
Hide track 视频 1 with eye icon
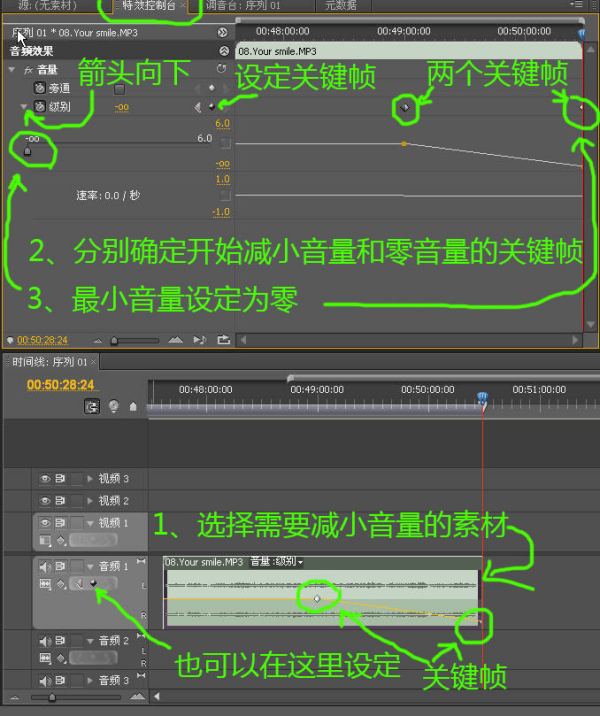click(45, 523)
